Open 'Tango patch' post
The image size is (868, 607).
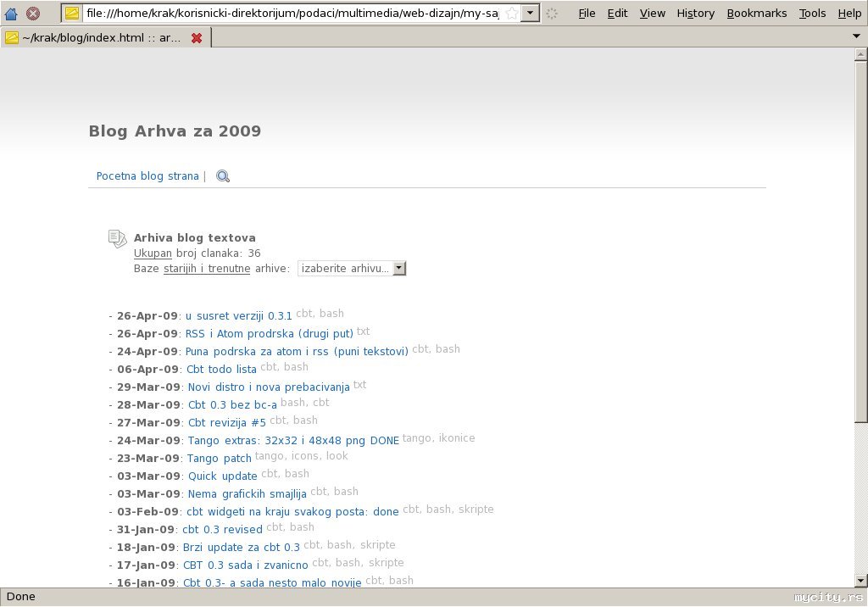(220, 459)
